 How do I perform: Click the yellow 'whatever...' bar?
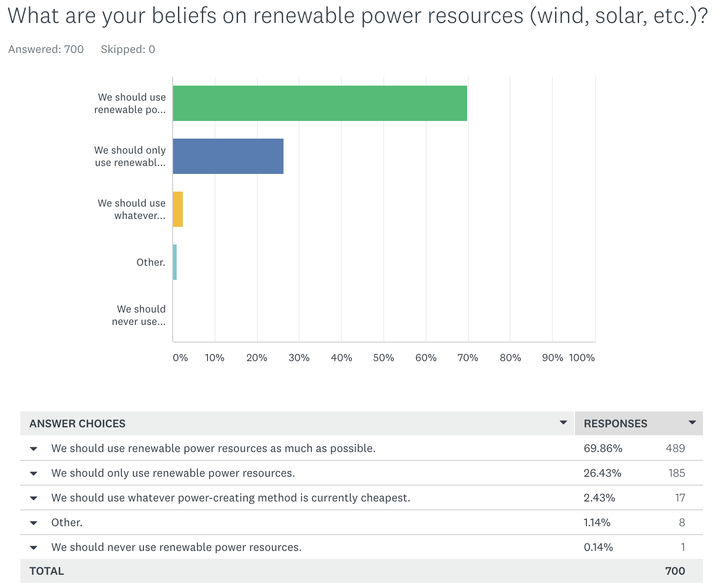coord(178,209)
